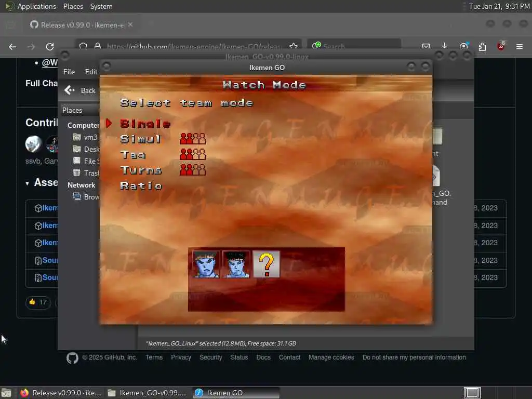Select the second character portrait
Screen dimensions: 532x399
coord(236,264)
